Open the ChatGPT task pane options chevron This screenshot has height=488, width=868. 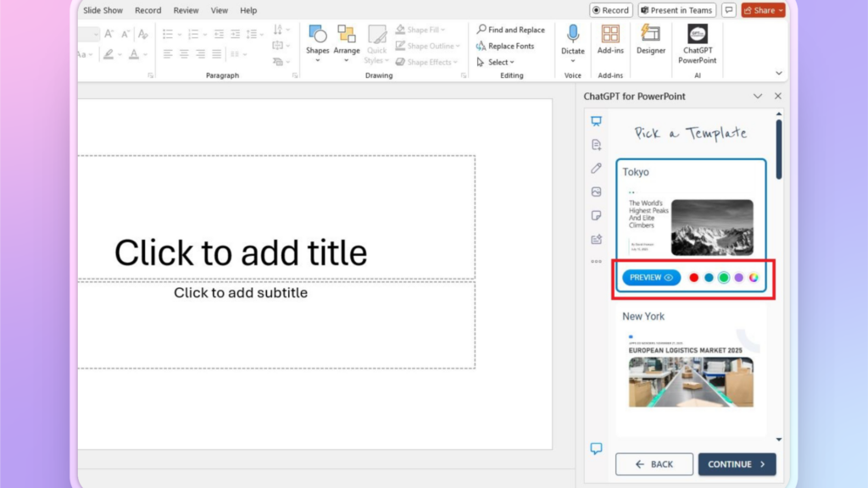click(757, 97)
